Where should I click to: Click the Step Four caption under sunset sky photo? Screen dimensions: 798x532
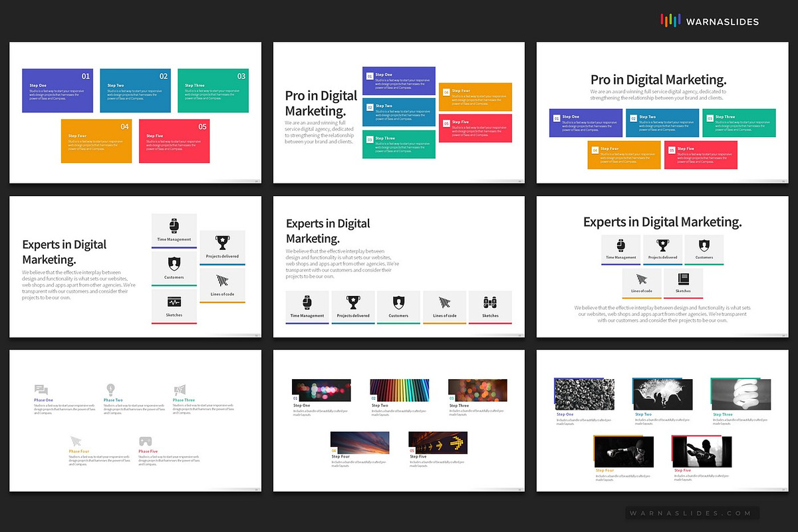pos(340,457)
